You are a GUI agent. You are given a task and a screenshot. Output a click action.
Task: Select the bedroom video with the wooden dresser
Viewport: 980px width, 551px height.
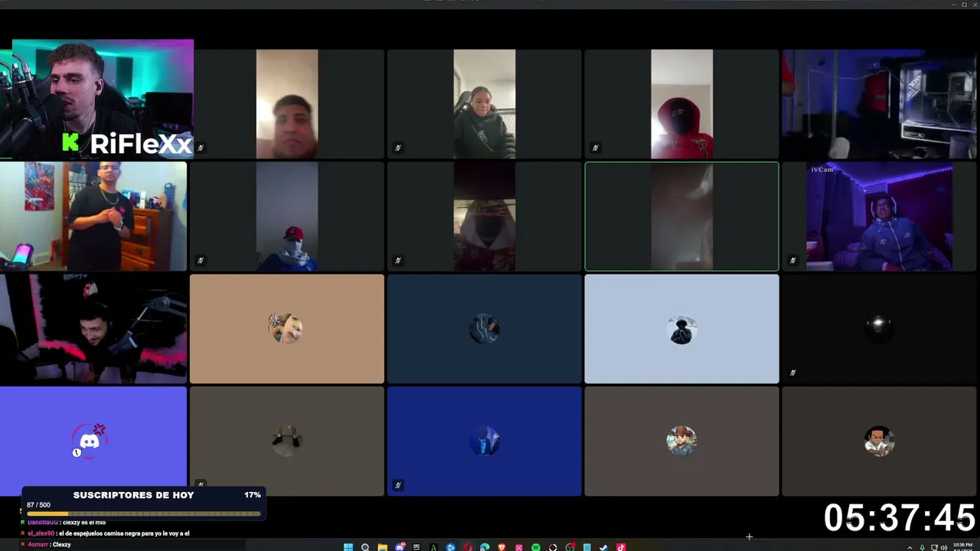[93, 216]
